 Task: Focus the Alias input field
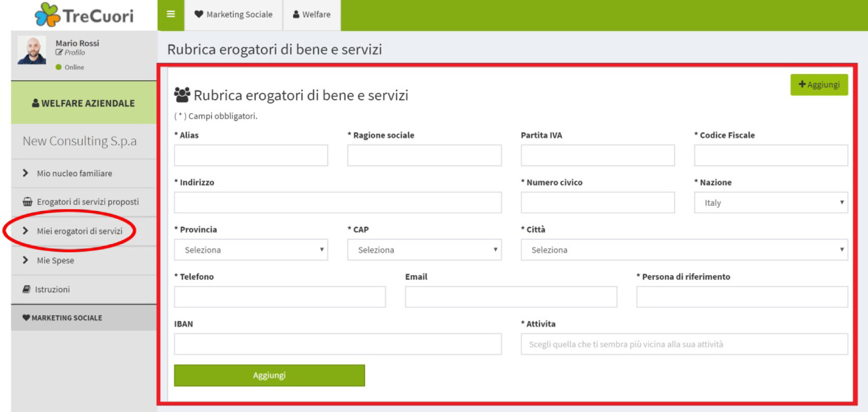[251, 155]
